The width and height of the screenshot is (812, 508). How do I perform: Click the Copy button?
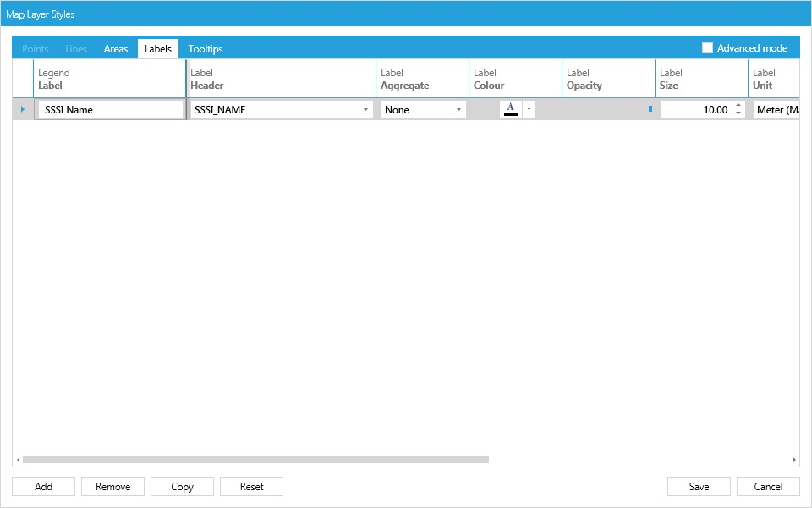(182, 486)
